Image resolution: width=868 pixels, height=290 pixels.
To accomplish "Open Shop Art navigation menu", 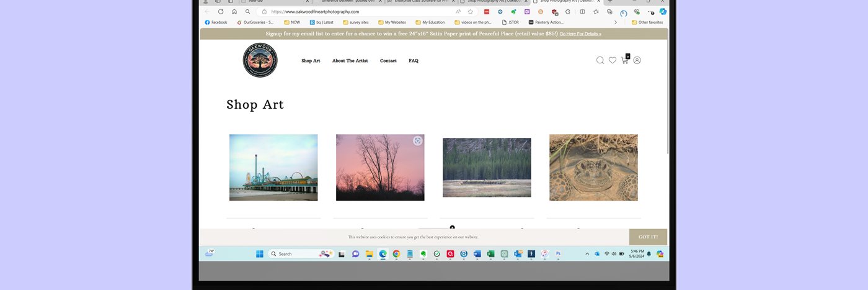I will (311, 61).
